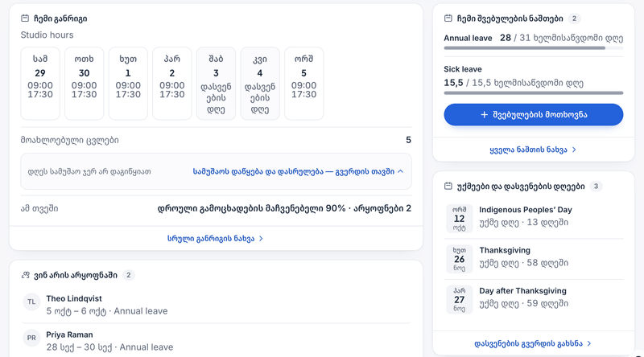Click Theo Lindqvist name
This screenshot has height=357, width=644.
tap(74, 299)
